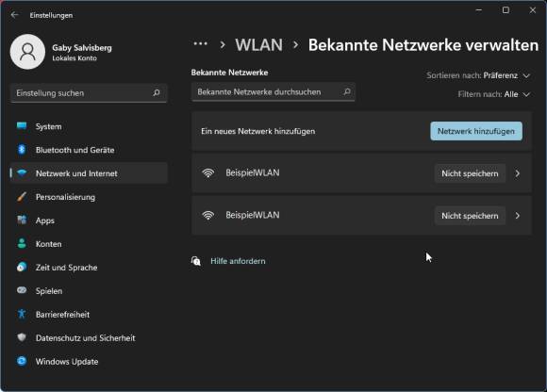Focus the Einstellung suchen search field

point(89,92)
